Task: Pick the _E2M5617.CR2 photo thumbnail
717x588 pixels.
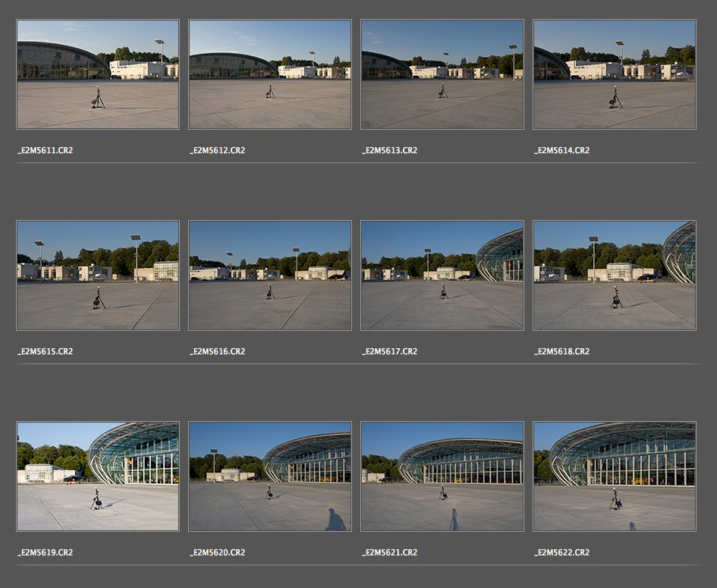Action: tap(442, 275)
